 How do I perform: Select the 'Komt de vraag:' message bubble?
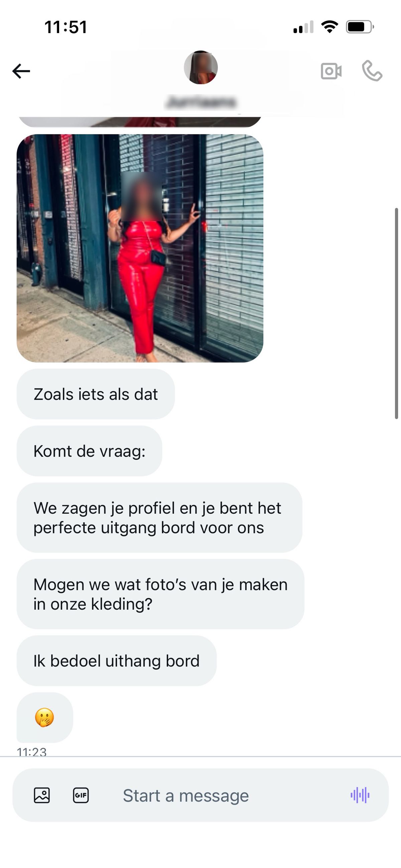pyautogui.click(x=89, y=451)
